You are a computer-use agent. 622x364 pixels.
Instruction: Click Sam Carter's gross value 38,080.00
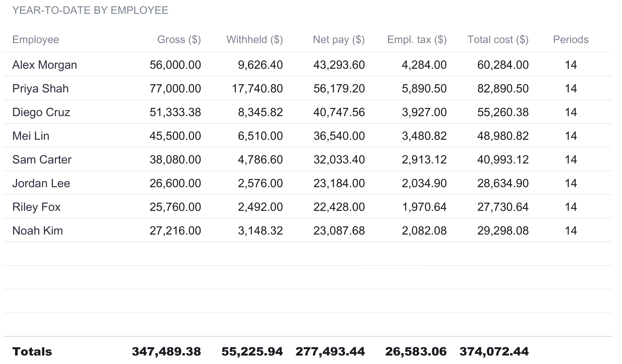point(176,160)
